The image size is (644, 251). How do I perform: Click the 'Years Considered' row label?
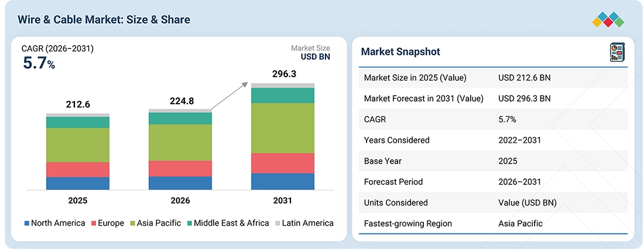[397, 140]
